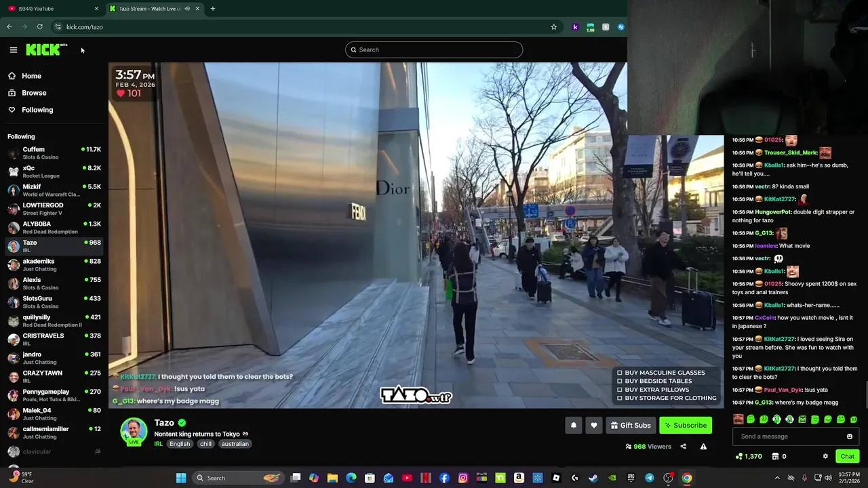Click the chill tag

tap(205, 444)
